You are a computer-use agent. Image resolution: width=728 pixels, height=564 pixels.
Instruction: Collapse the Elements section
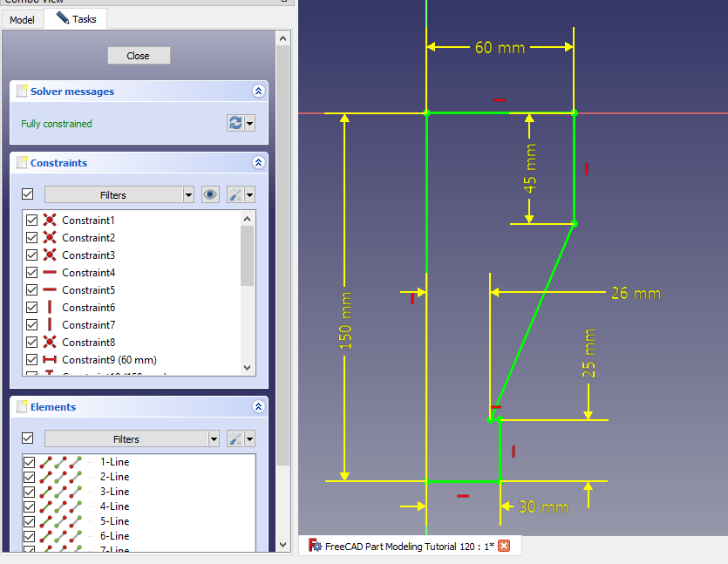[x=258, y=407]
